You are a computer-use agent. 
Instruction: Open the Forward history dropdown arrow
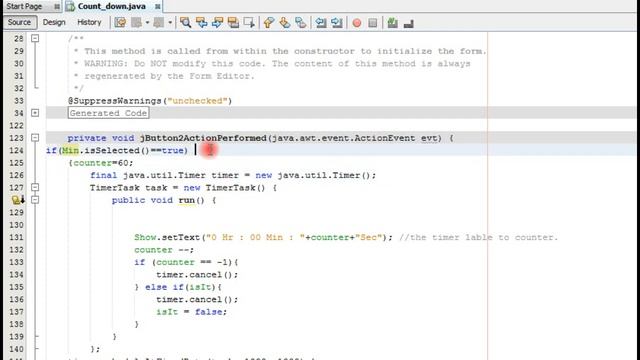170,22
